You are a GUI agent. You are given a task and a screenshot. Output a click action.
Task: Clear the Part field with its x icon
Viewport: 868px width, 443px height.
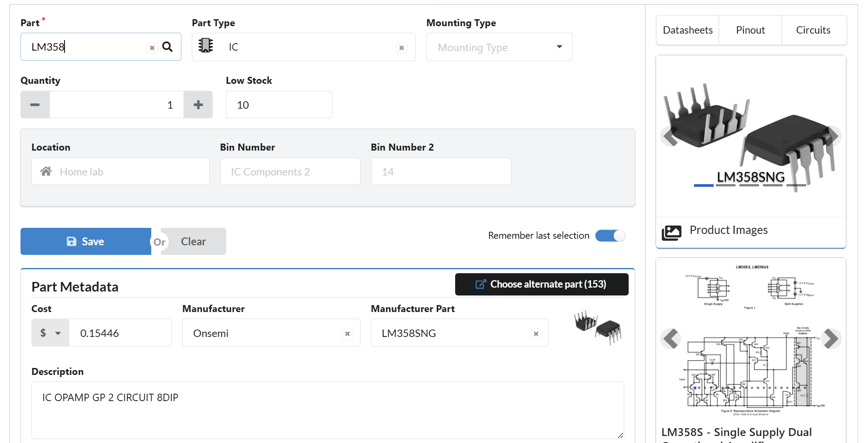(x=152, y=48)
